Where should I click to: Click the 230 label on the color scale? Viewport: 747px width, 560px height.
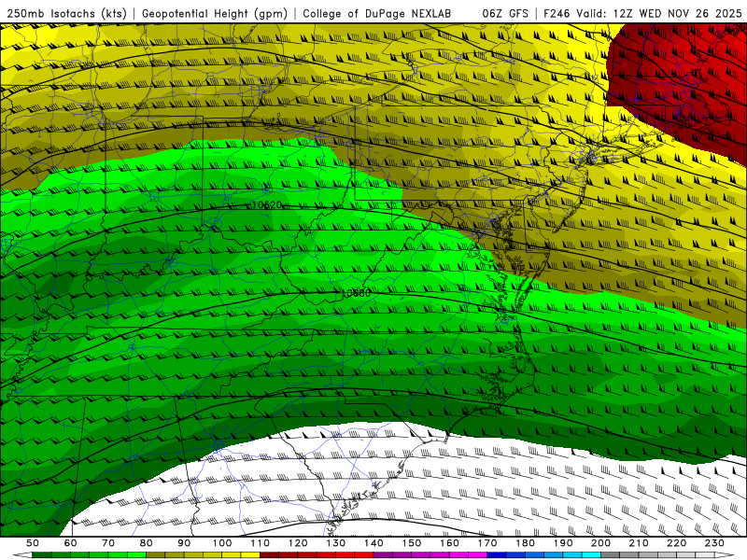pos(714,543)
